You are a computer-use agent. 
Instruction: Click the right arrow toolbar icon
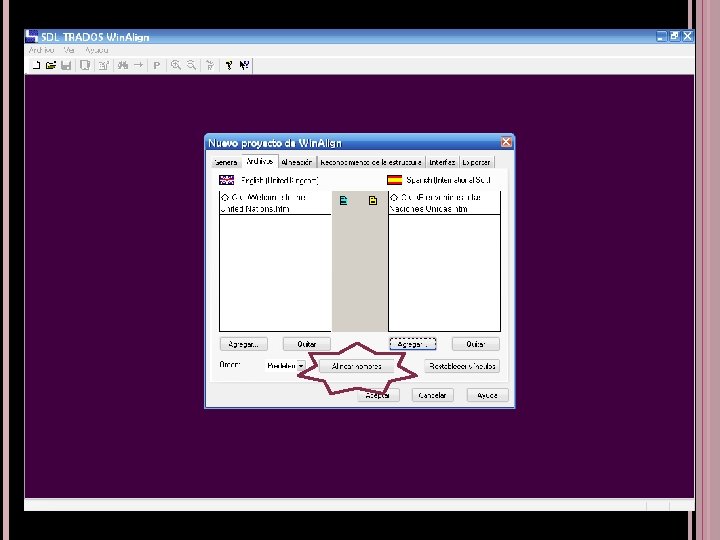[x=138, y=65]
